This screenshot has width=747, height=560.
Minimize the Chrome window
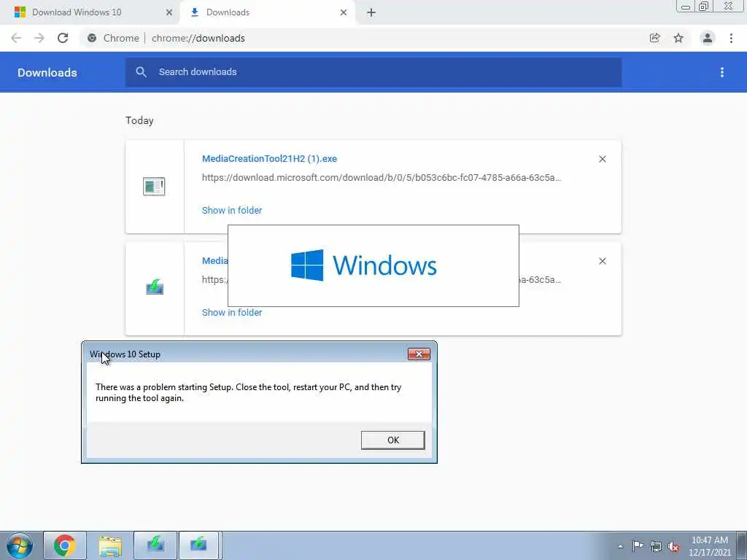pyautogui.click(x=686, y=7)
